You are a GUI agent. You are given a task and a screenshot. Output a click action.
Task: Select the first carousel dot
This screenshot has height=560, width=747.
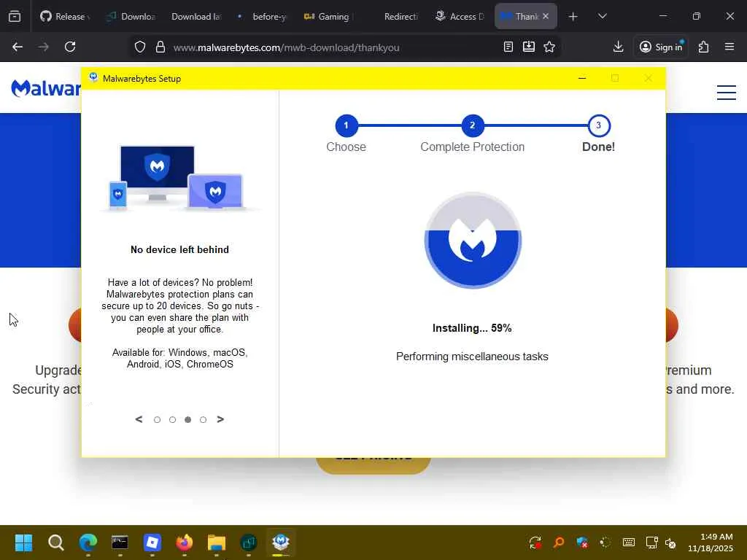click(158, 419)
